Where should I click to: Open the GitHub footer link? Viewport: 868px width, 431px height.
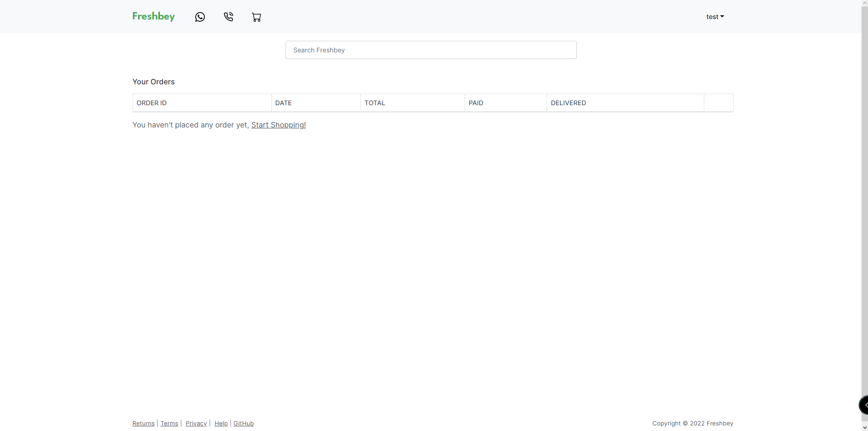(x=243, y=423)
